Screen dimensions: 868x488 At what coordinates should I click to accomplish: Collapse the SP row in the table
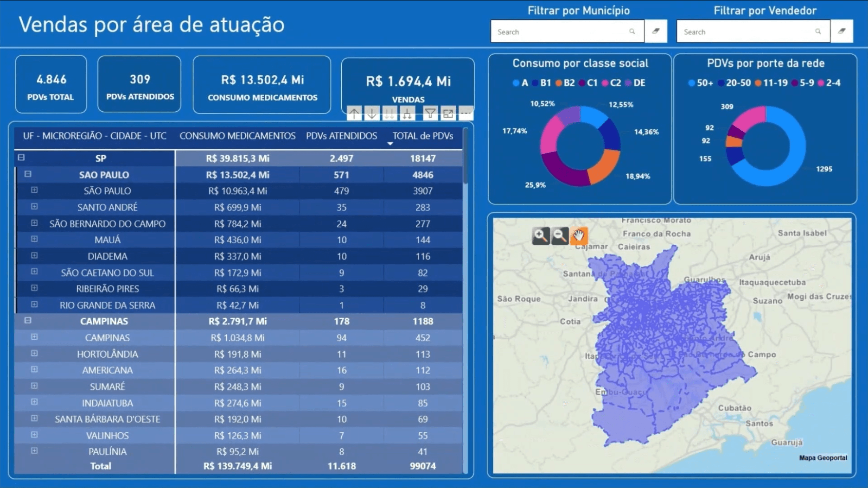(21, 158)
